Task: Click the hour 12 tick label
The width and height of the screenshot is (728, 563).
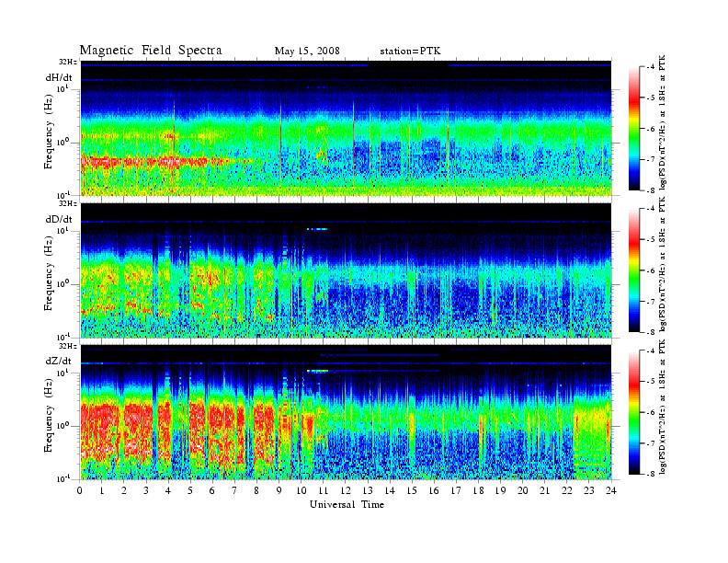Action: (x=345, y=490)
